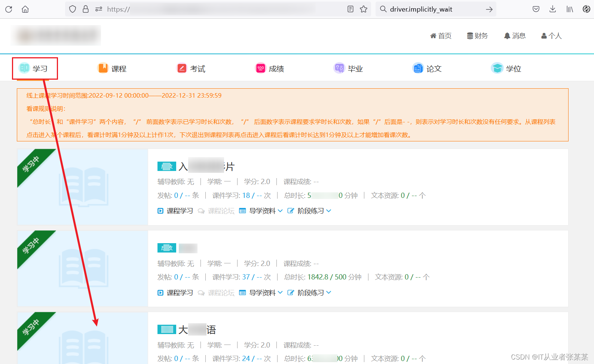The image size is (594, 364).
Task: Click in the driver.implicitly_wait search field
Action: click(x=436, y=9)
